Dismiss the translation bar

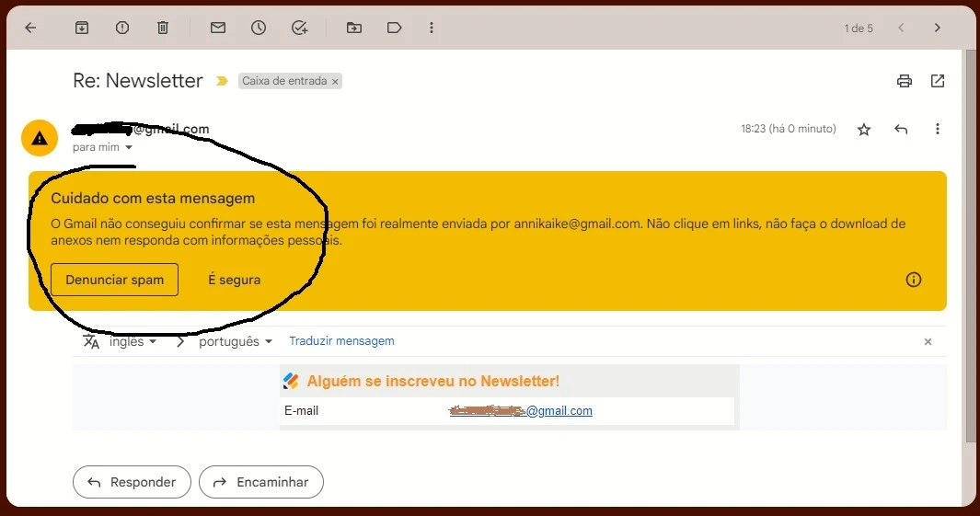pyautogui.click(x=928, y=342)
